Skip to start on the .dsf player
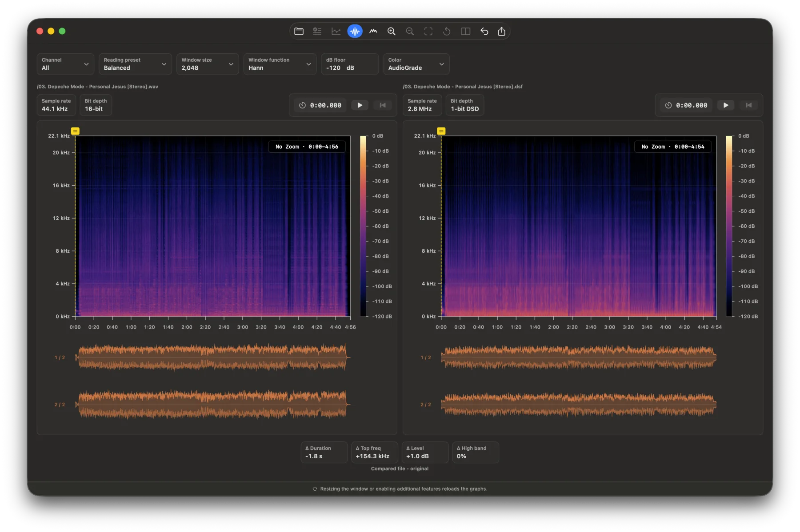The width and height of the screenshot is (800, 532). point(748,105)
